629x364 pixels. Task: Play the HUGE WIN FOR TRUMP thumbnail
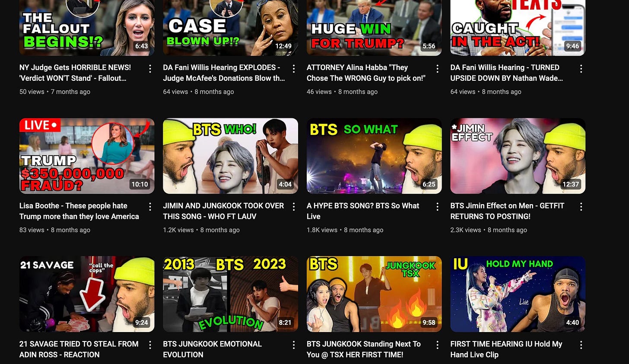[374, 28]
